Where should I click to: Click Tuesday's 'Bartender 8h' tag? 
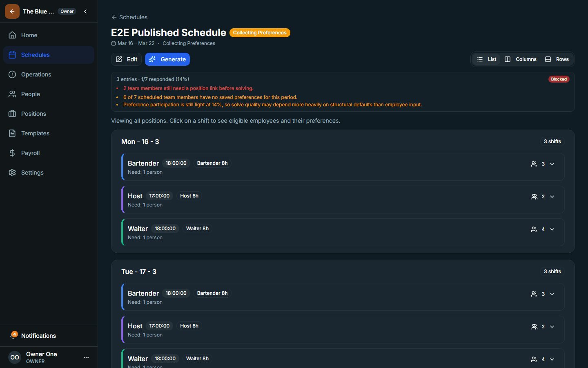pos(212,293)
